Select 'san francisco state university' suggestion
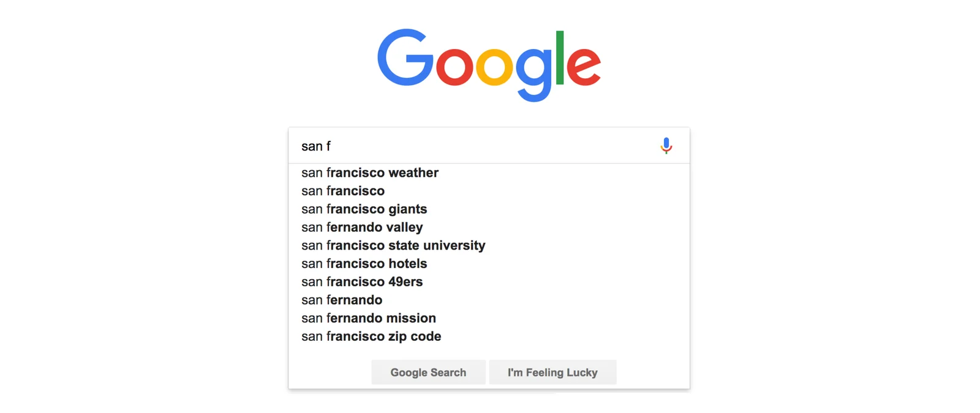980x413 pixels. [x=393, y=245]
